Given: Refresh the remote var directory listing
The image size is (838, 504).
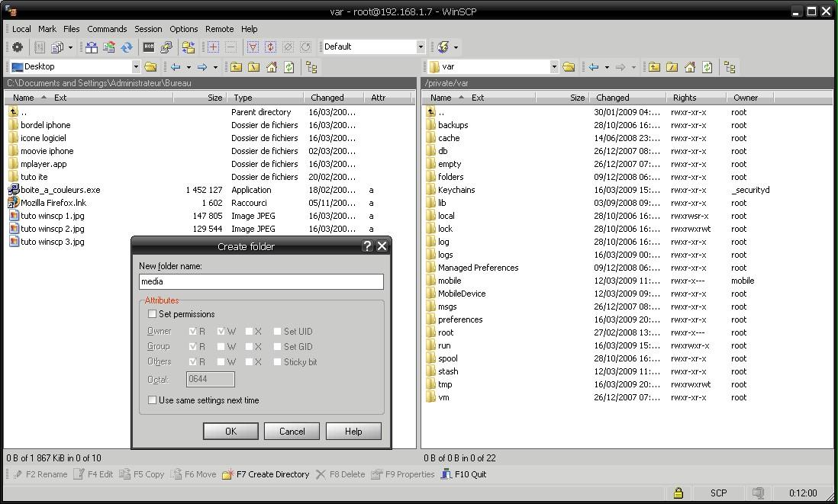Looking at the screenshot, I should click(708, 66).
